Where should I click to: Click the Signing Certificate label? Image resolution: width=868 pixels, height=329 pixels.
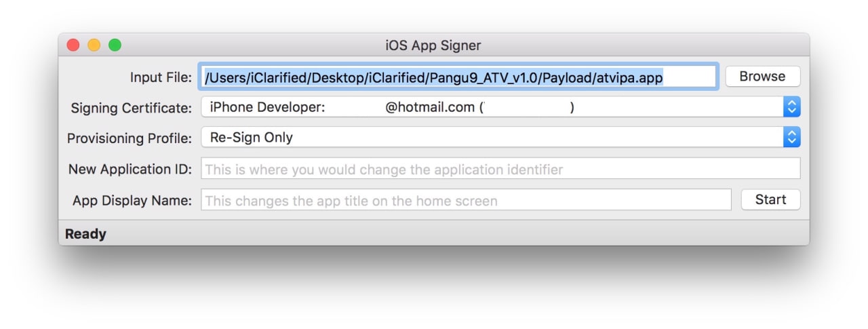point(132,108)
